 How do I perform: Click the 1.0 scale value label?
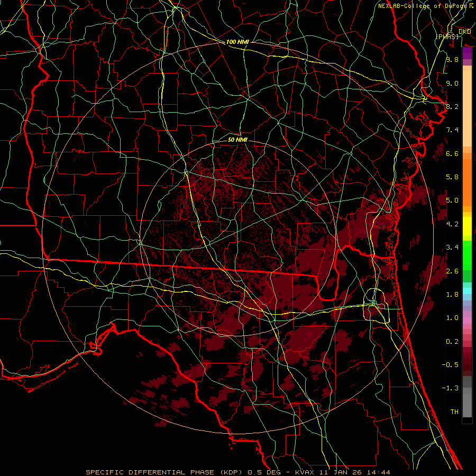452,318
